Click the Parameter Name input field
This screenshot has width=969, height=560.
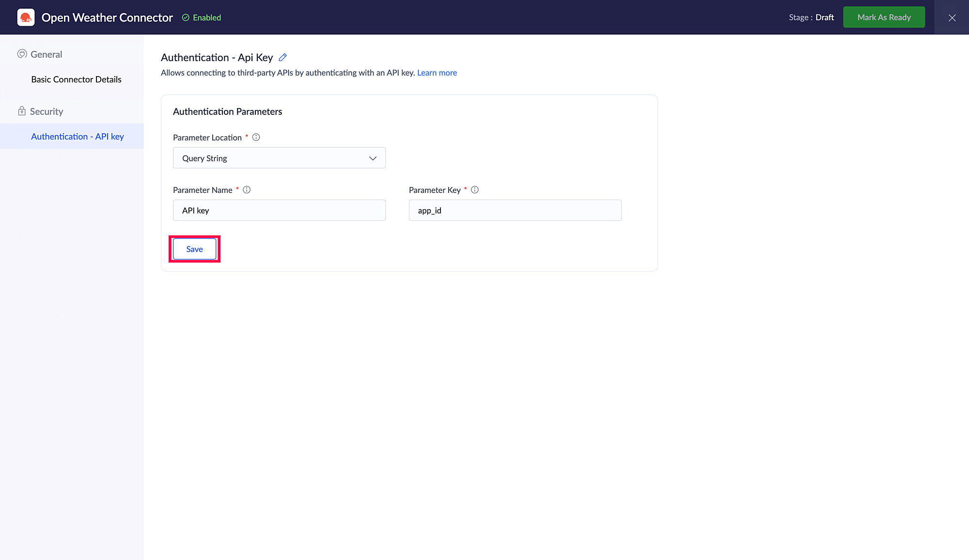point(279,211)
